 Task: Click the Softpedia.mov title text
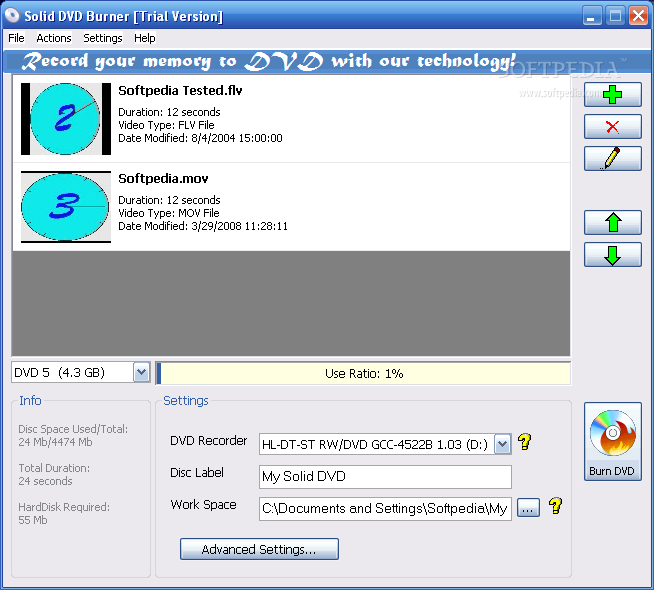pos(163,178)
